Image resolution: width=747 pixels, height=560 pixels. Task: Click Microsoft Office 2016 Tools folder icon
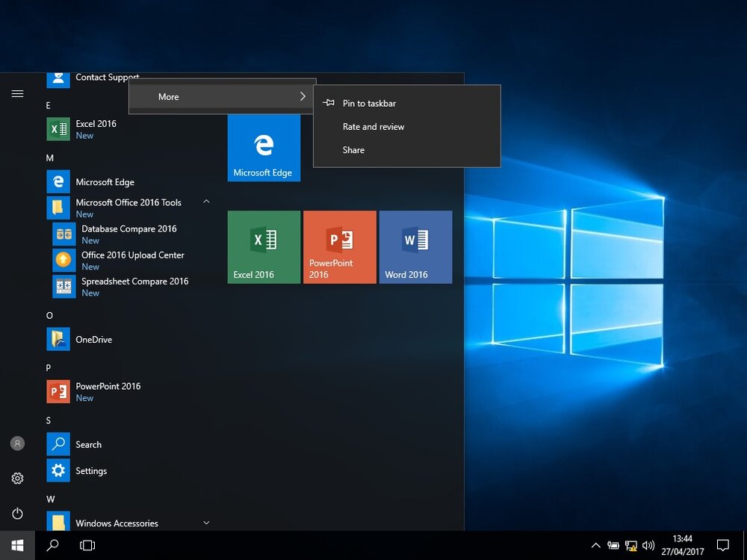point(58,208)
